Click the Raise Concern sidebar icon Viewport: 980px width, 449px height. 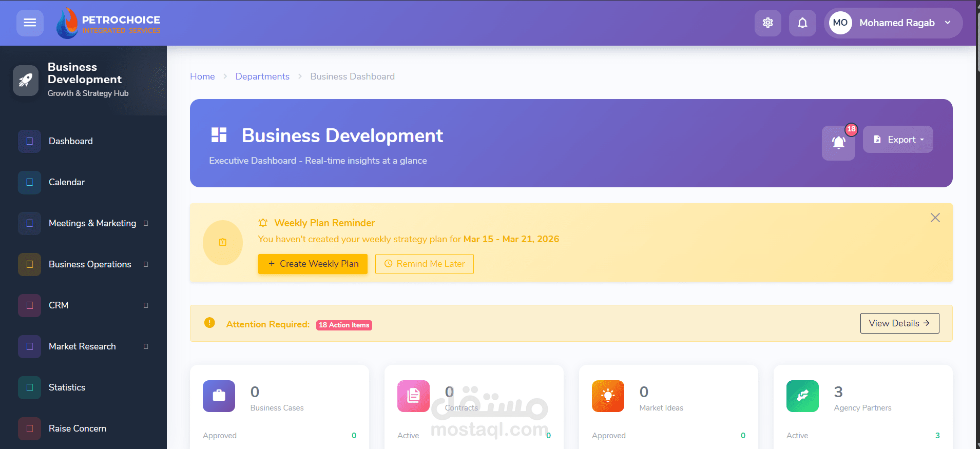(30, 428)
